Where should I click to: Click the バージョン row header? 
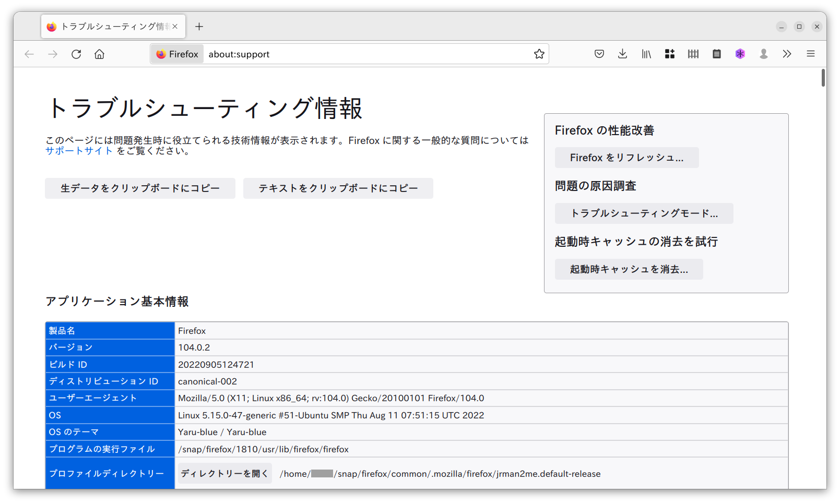click(110, 347)
